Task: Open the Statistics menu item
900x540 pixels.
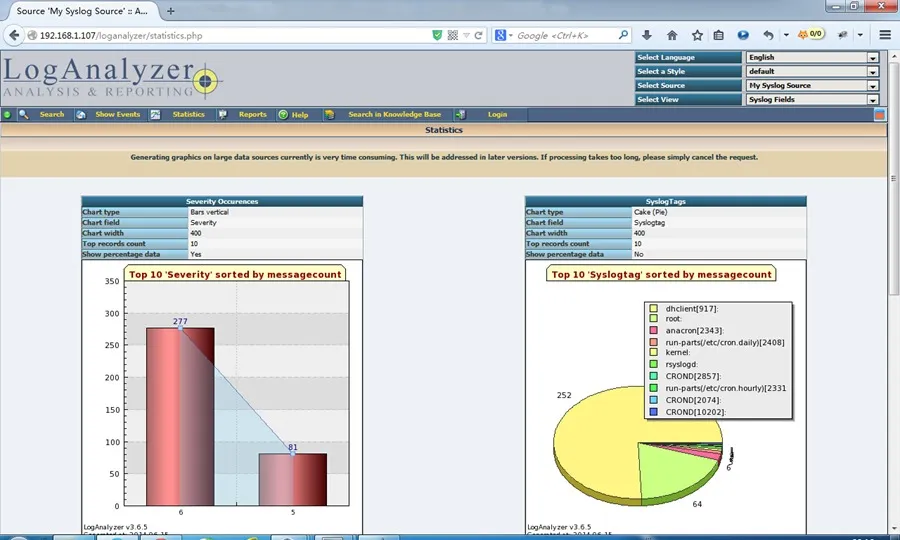Action: (x=188, y=114)
